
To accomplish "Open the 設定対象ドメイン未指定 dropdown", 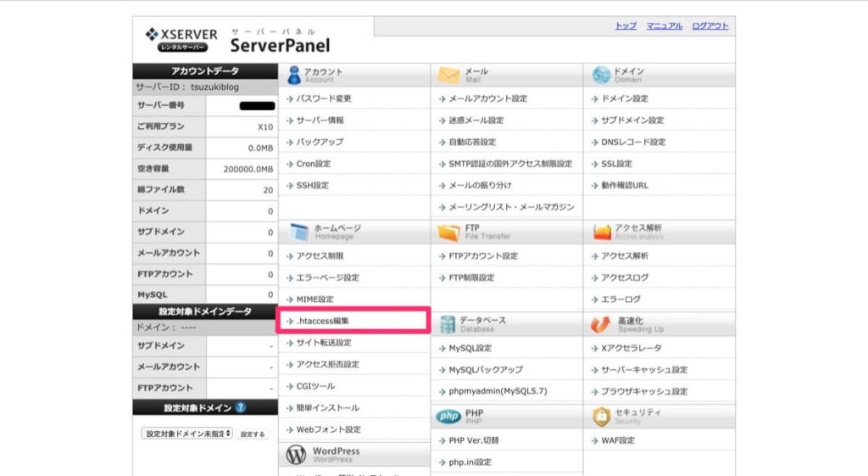I will (x=186, y=434).
